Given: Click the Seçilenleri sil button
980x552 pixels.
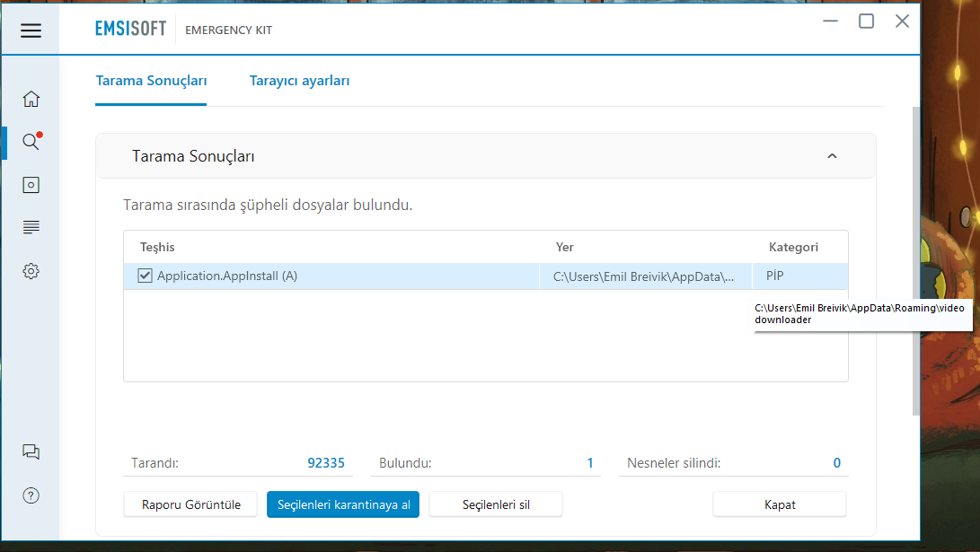Looking at the screenshot, I should click(x=496, y=504).
